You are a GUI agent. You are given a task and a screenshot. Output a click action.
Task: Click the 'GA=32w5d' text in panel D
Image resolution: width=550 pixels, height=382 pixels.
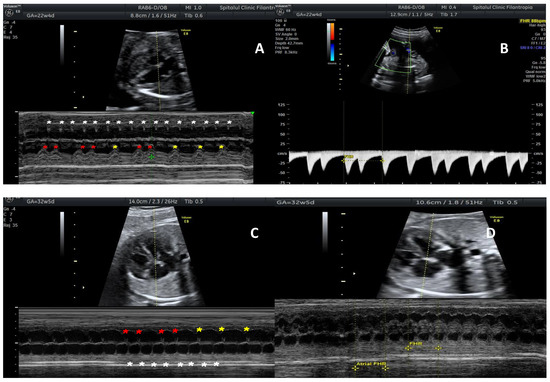coord(295,202)
